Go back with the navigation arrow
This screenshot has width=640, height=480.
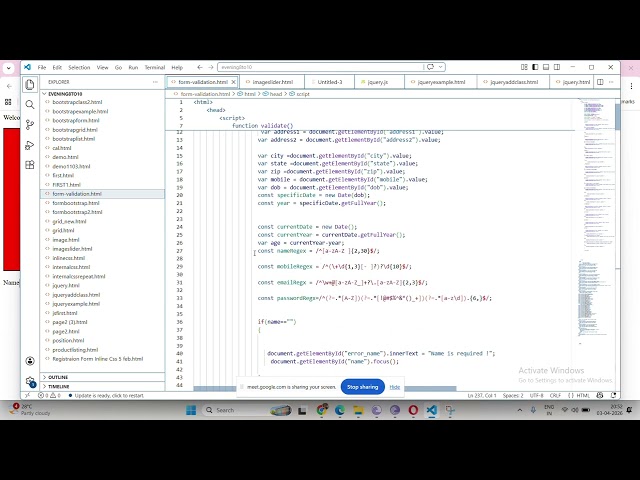point(200,67)
